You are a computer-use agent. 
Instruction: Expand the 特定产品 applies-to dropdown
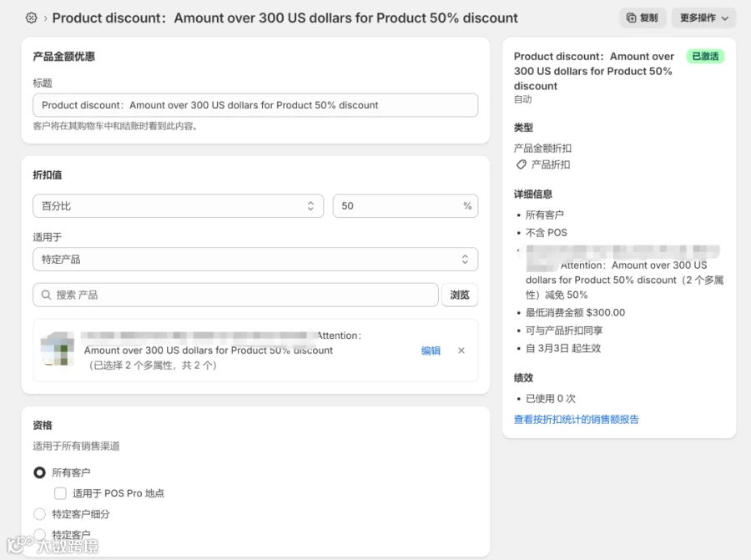pyautogui.click(x=255, y=259)
